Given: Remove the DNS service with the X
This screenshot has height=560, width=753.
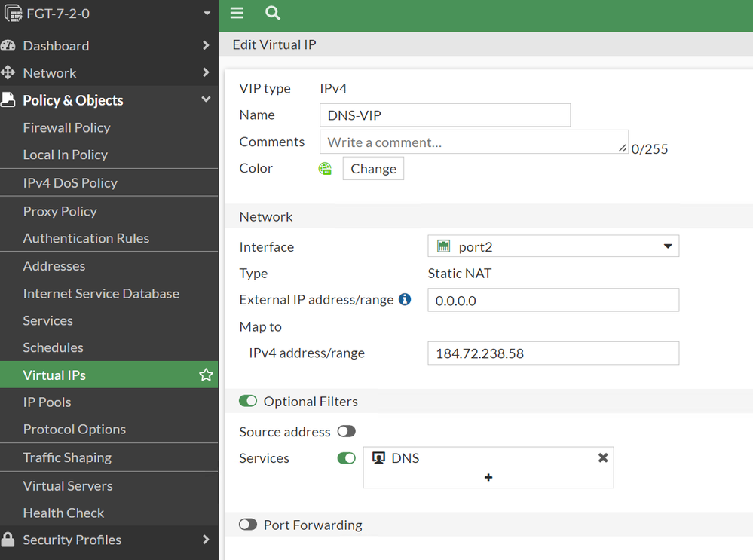Looking at the screenshot, I should click(x=603, y=457).
